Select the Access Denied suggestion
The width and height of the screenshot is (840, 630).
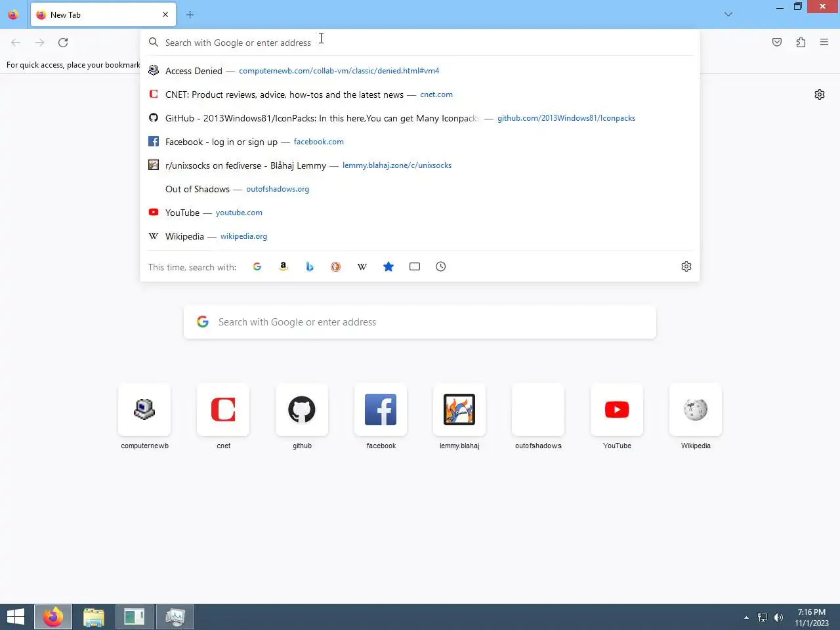pos(420,71)
